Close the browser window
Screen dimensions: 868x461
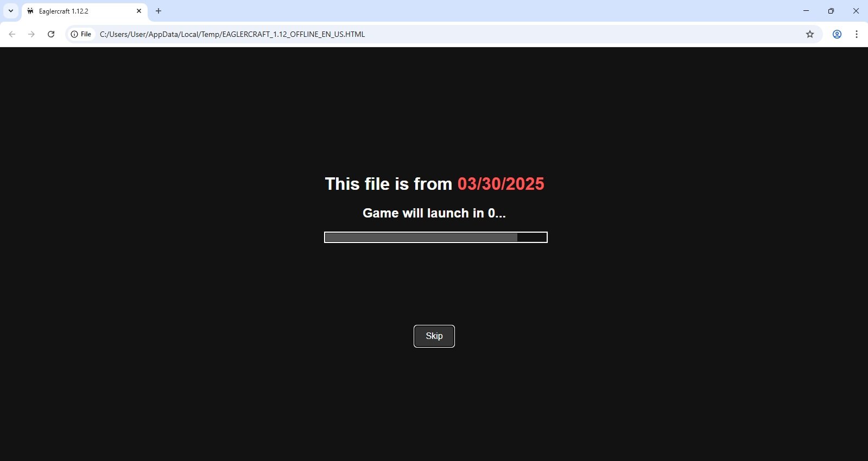(x=856, y=11)
